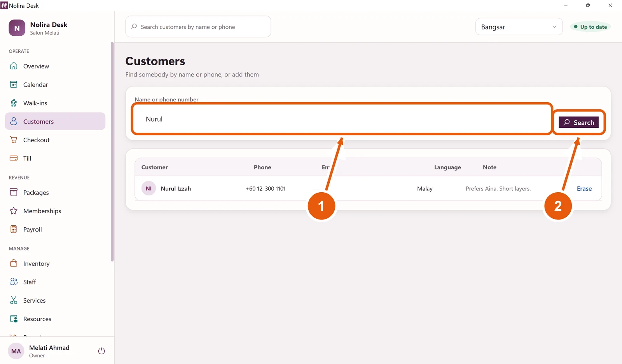Click the Customer column header
The image size is (622, 364).
point(154,167)
